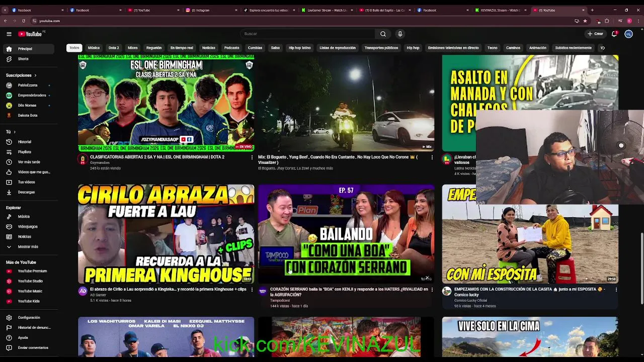This screenshot has height=362, width=644.
Task: Open Playlists in the sidebar
Action: pos(28,152)
